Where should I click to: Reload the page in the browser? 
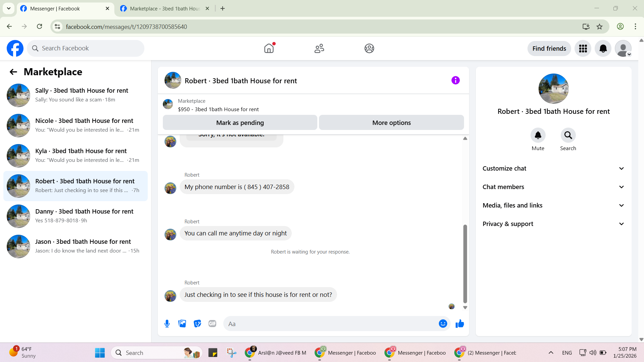click(40, 27)
